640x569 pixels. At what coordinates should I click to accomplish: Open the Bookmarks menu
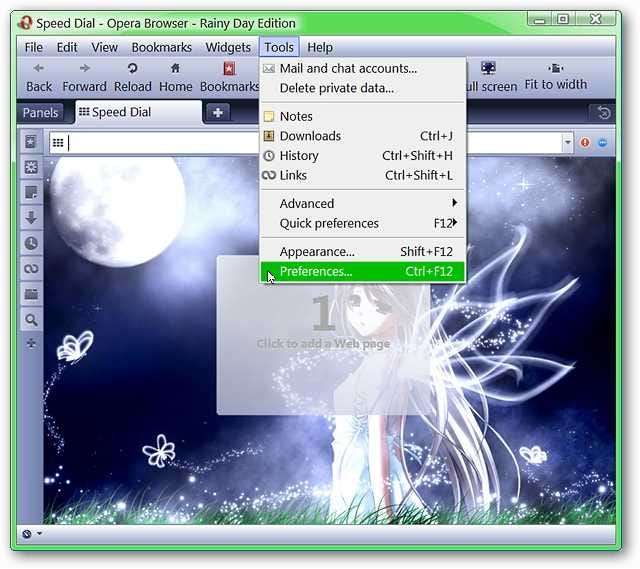[x=162, y=47]
